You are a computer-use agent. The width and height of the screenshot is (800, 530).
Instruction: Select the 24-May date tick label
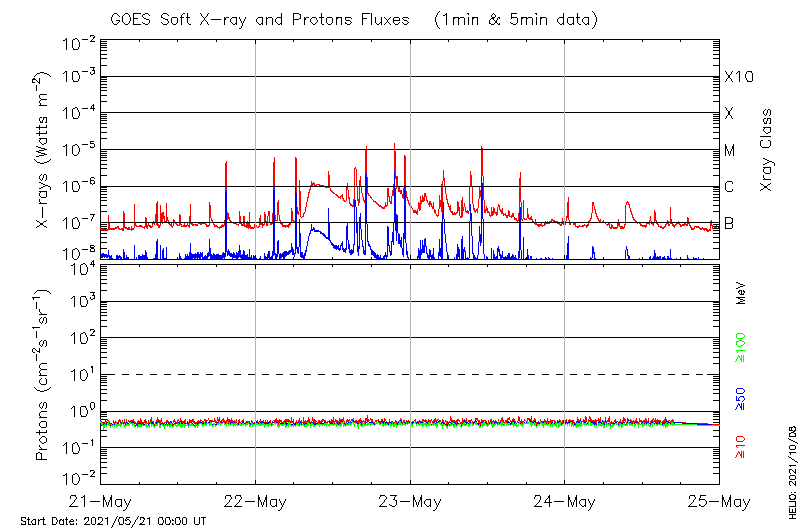point(564,501)
